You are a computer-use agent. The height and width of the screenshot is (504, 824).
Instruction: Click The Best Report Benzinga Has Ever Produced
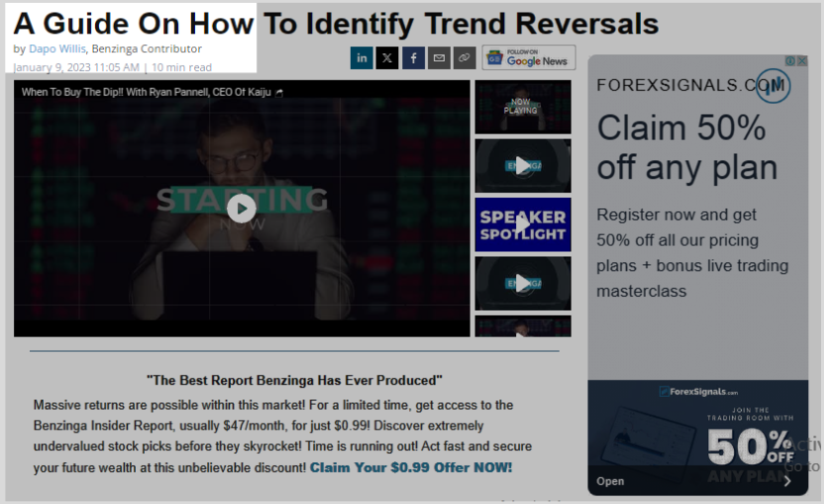pos(294,380)
